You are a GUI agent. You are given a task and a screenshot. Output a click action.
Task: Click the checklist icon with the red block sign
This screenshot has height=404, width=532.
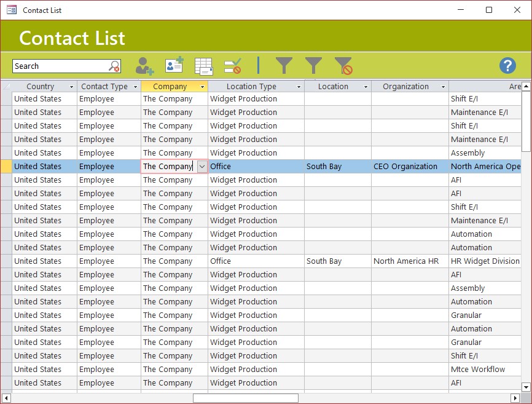click(x=233, y=66)
